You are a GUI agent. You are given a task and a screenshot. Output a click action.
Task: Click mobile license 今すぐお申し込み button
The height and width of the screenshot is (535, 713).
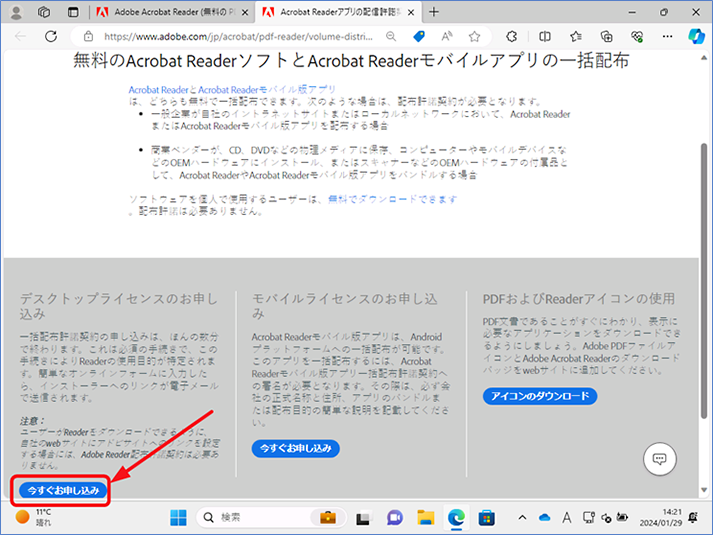pos(296,448)
